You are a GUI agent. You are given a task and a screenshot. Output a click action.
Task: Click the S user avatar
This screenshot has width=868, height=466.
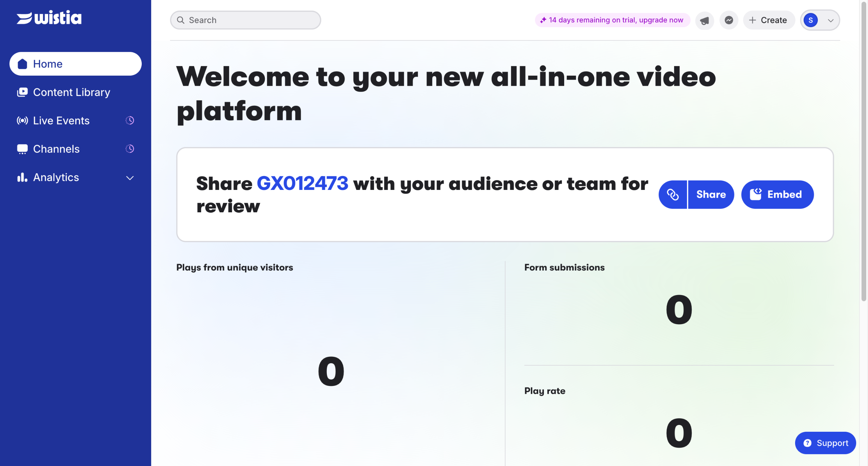tap(810, 20)
